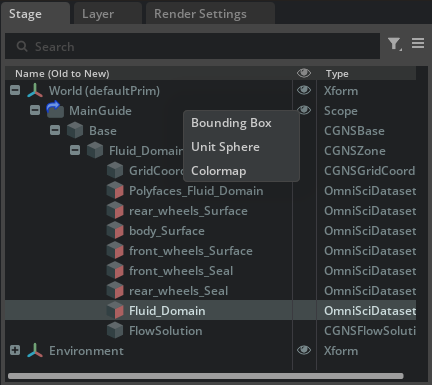Click the Type column header

(x=337, y=73)
